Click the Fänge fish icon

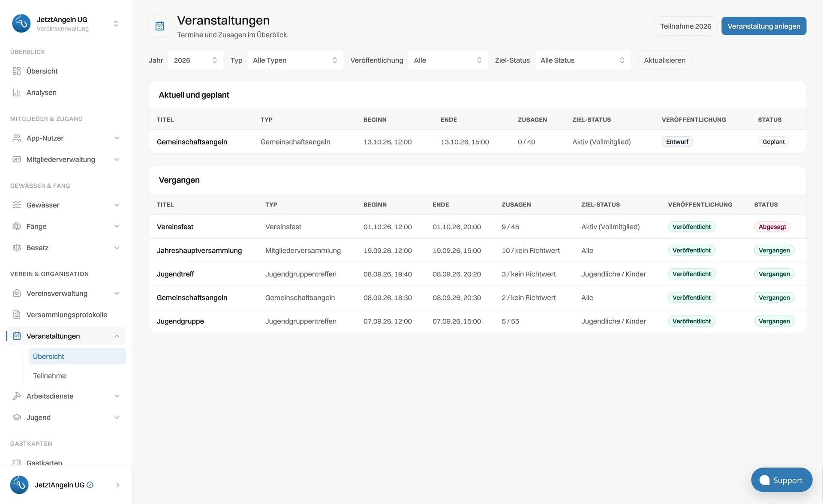click(17, 226)
